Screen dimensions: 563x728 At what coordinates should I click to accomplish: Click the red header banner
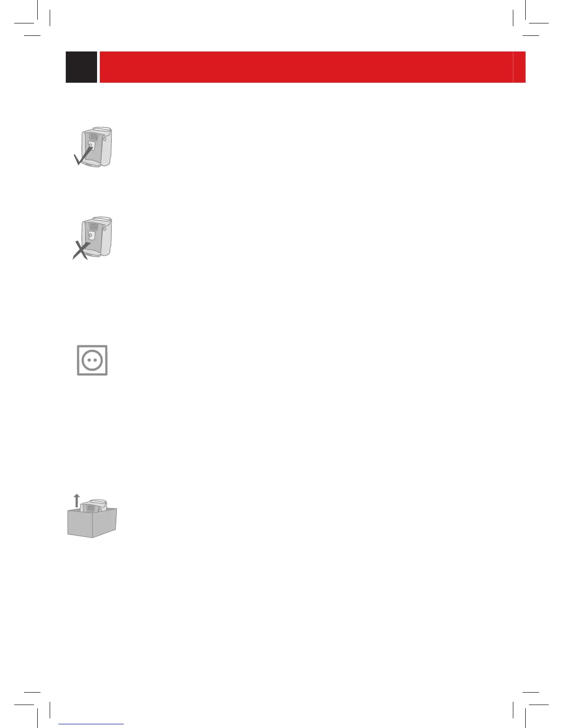pos(306,67)
